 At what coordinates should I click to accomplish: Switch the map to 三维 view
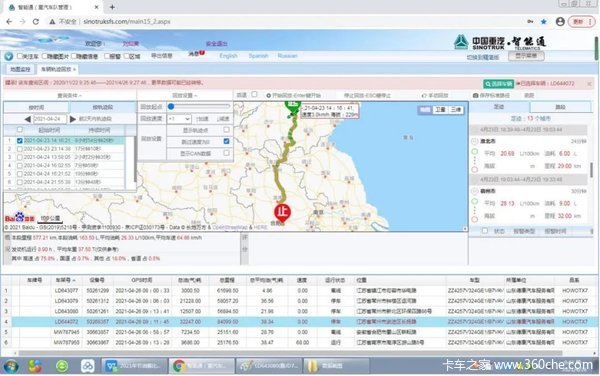pos(455,110)
